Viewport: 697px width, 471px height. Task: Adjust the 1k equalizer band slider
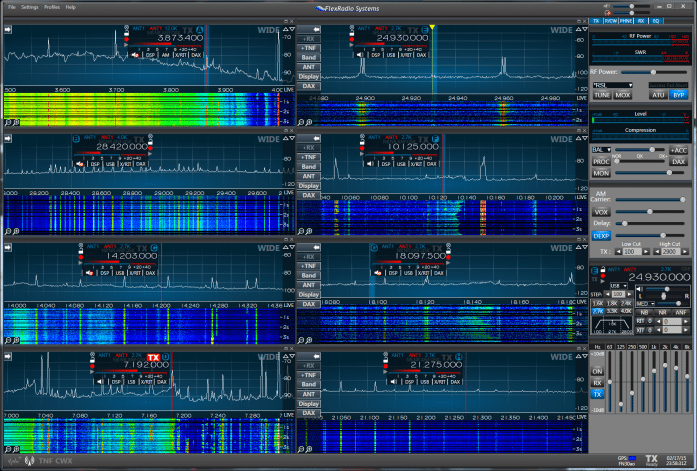654,381
